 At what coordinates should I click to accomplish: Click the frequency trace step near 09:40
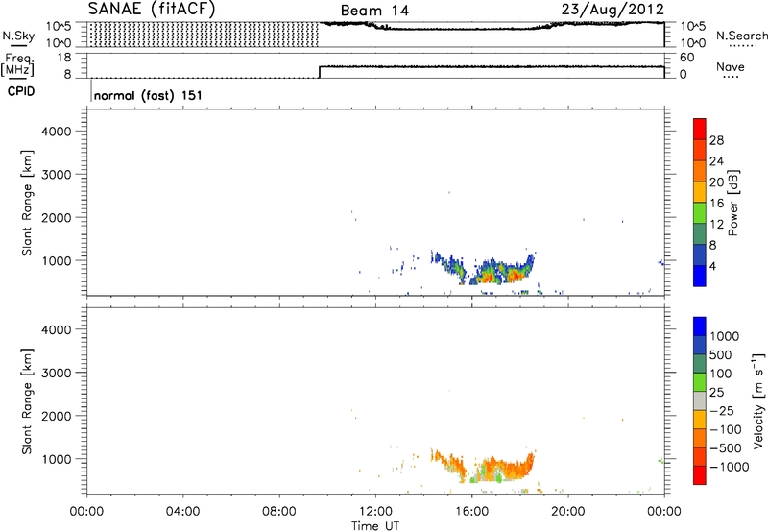coord(320,72)
